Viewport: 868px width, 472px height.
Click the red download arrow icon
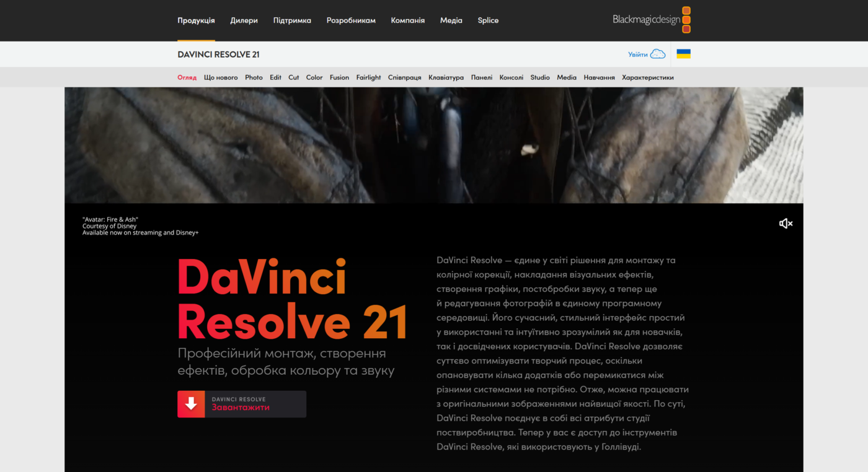pos(191,404)
